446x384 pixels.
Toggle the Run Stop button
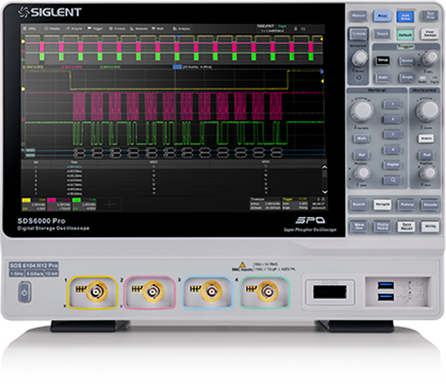430,16
